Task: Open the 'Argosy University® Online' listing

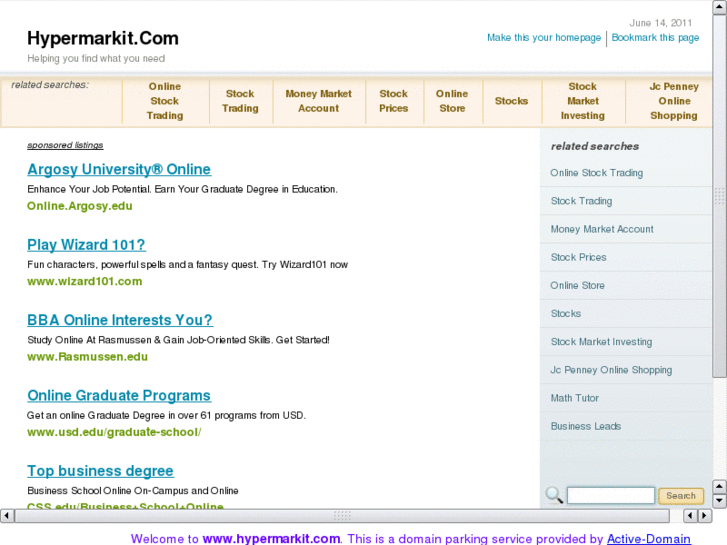Action: point(119,169)
